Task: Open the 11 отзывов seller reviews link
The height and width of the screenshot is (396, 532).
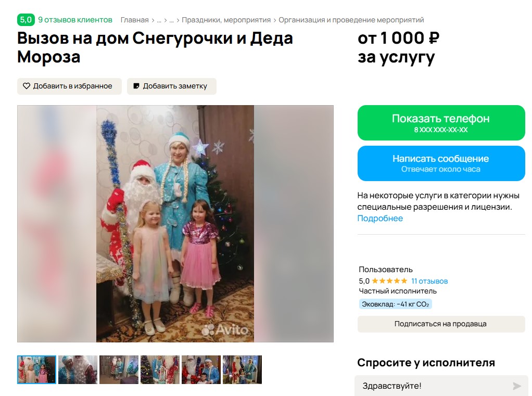Action: [429, 281]
